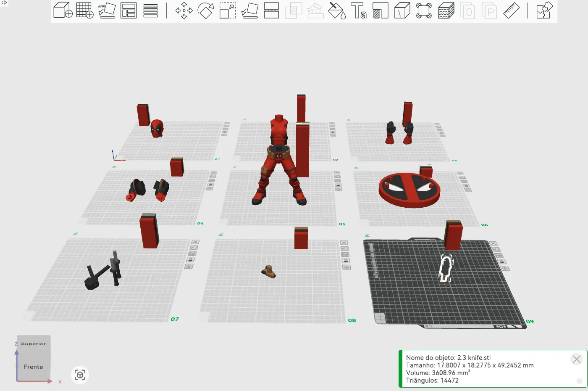Dismiss the knife.stl object info notification
The image size is (588, 391).
pyautogui.click(x=577, y=359)
